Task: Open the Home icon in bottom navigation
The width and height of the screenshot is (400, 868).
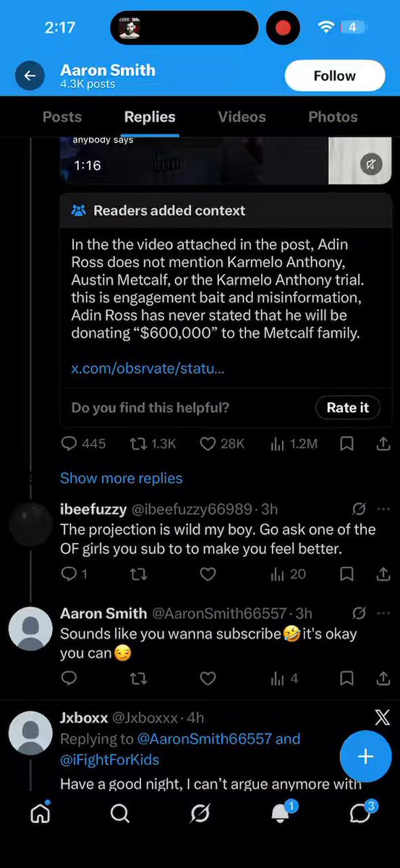Action: pos(40,813)
